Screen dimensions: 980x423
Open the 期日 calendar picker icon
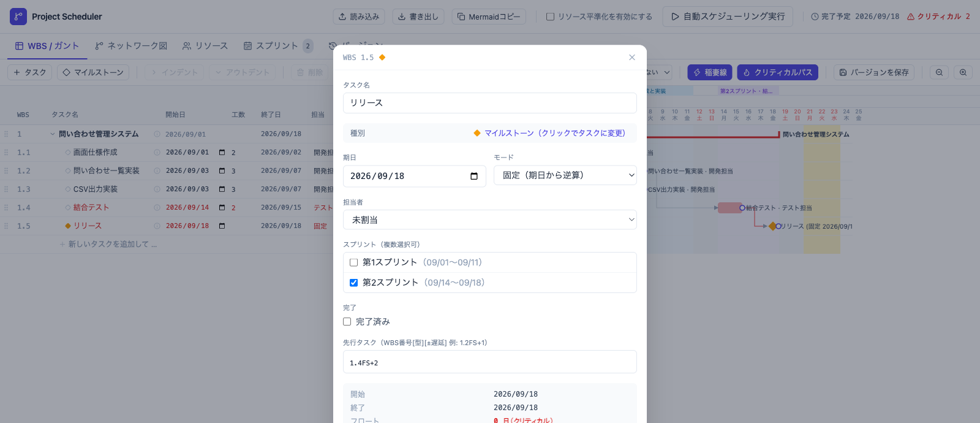pos(474,176)
